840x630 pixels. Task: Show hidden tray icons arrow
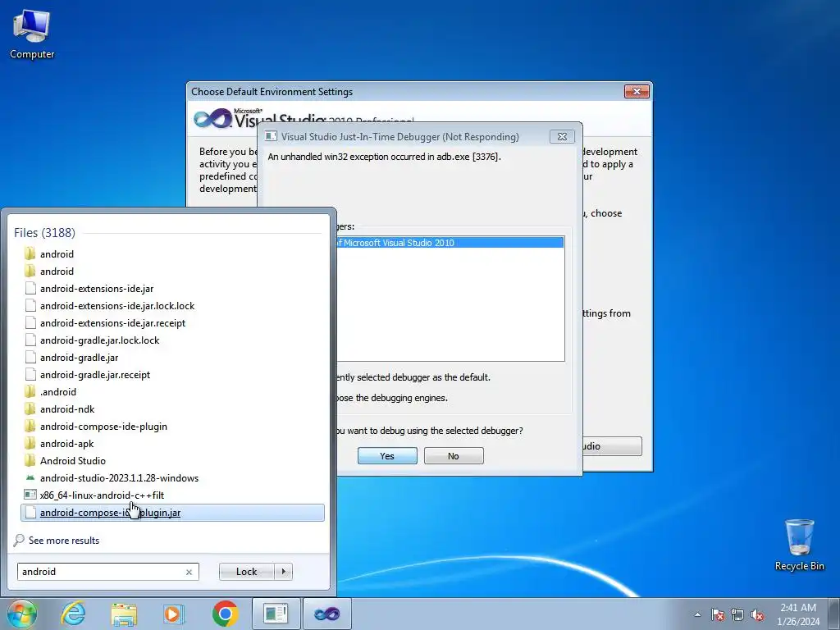(697, 614)
